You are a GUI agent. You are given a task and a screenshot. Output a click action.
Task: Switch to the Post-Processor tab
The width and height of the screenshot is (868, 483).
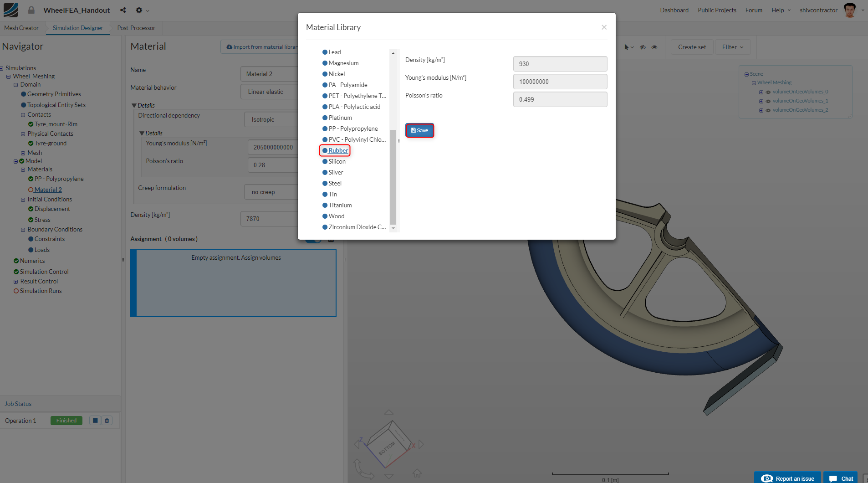(136, 28)
